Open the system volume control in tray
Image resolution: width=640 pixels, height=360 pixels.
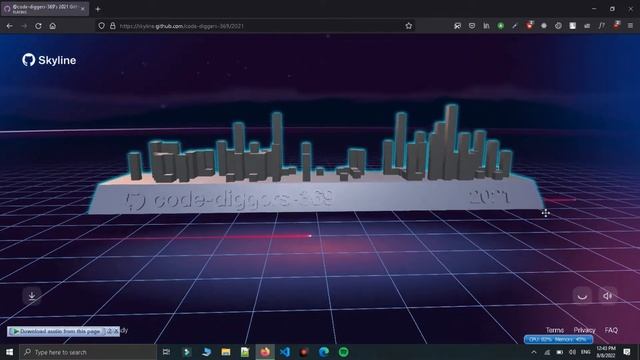tap(572, 352)
